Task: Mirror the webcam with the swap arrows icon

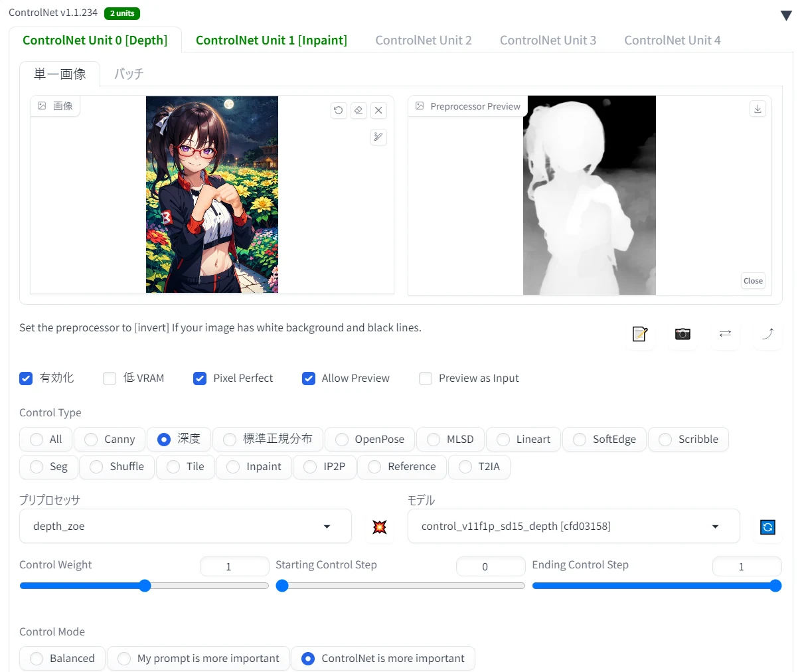Action: pos(725,333)
